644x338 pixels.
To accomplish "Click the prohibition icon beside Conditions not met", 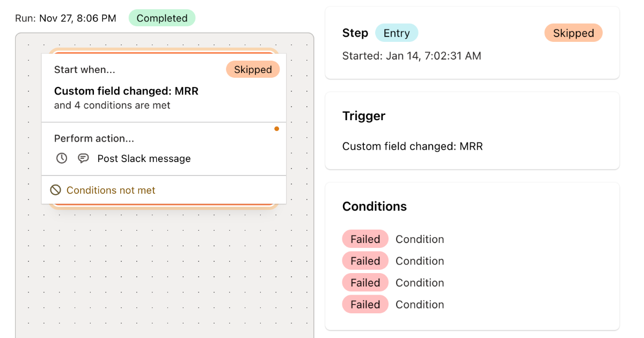I will [56, 189].
